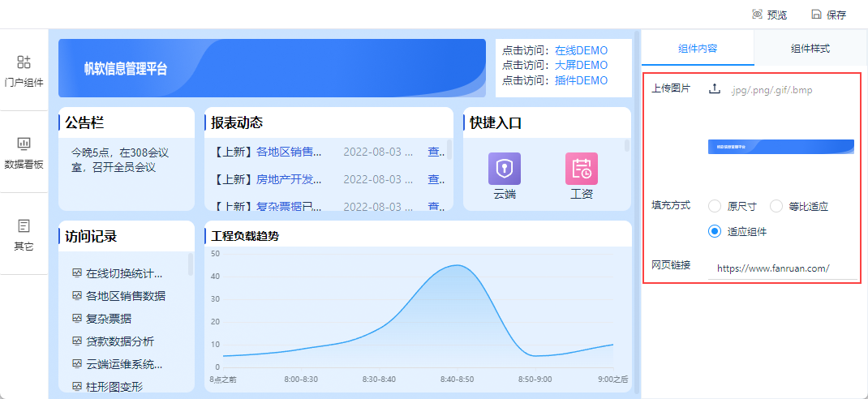Click the 保存 save disk icon
868x399 pixels.
tap(817, 15)
